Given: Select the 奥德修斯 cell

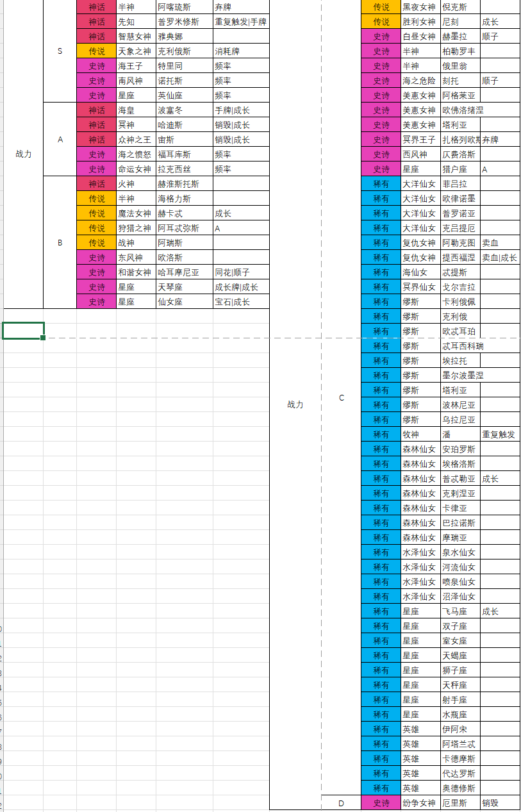Looking at the screenshot, I should 460,788.
